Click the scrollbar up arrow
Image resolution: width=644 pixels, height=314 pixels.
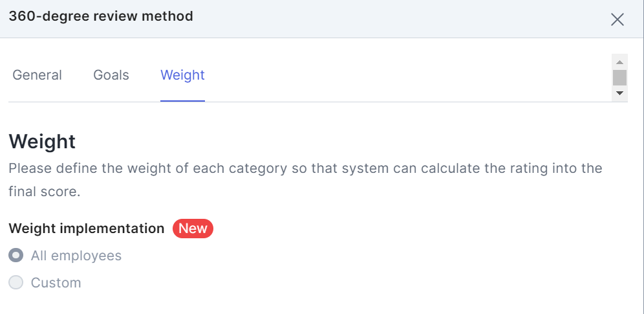coord(620,62)
